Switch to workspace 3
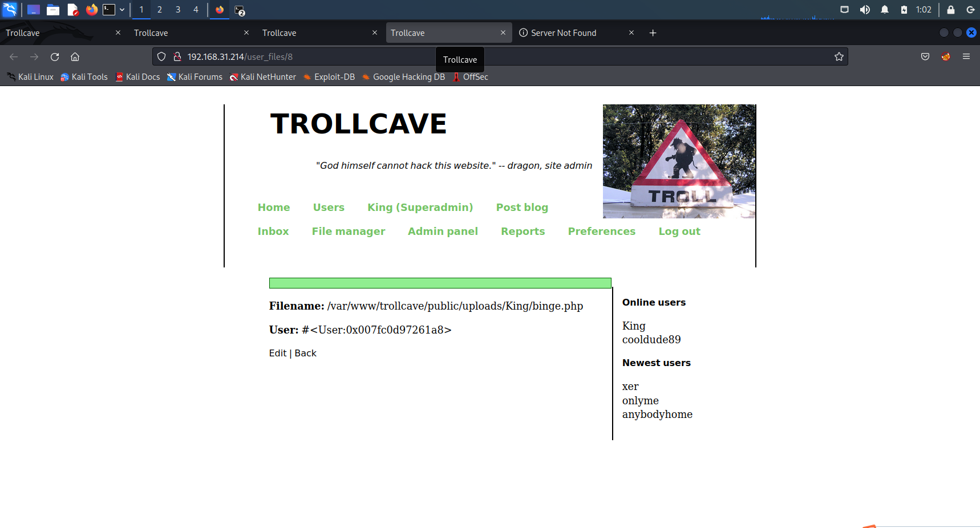Image resolution: width=980 pixels, height=528 pixels. point(178,10)
